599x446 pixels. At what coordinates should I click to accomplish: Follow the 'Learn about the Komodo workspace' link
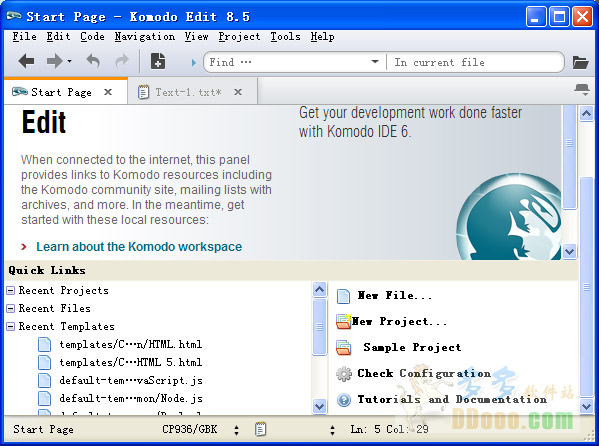(x=139, y=247)
